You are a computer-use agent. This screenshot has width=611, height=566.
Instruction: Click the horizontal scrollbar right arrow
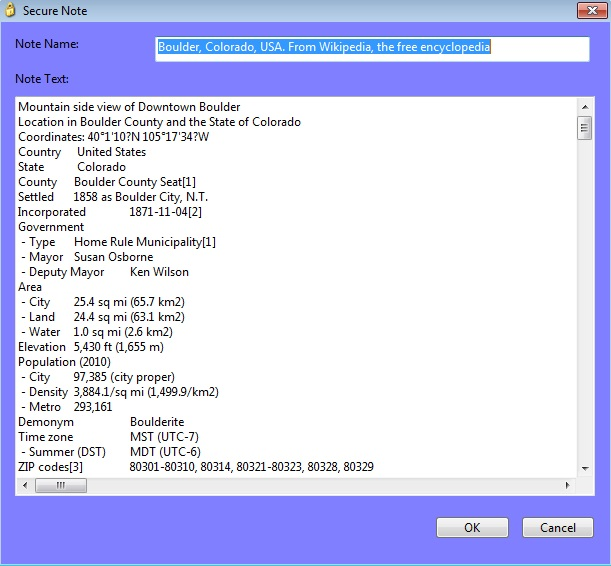tap(568, 486)
